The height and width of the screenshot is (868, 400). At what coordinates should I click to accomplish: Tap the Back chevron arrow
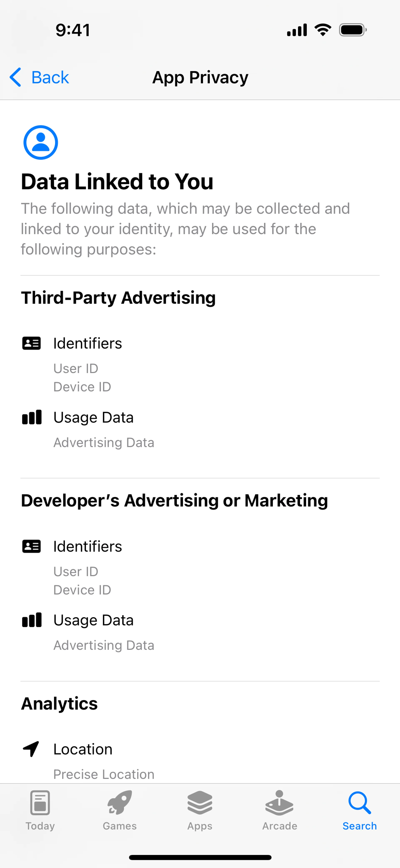15,77
